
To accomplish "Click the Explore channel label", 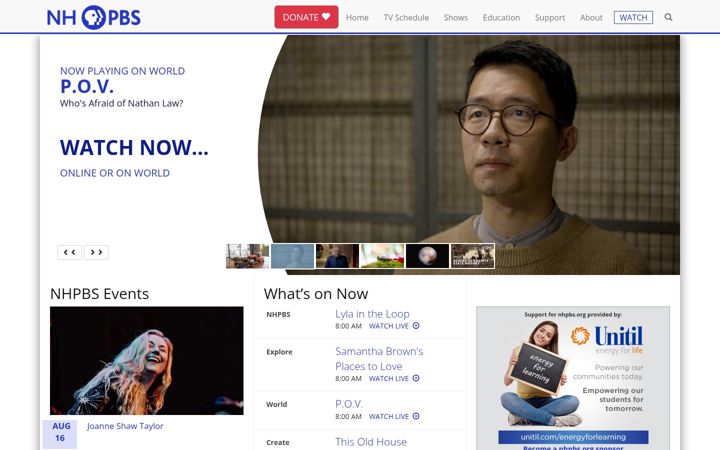I will coord(279,352).
